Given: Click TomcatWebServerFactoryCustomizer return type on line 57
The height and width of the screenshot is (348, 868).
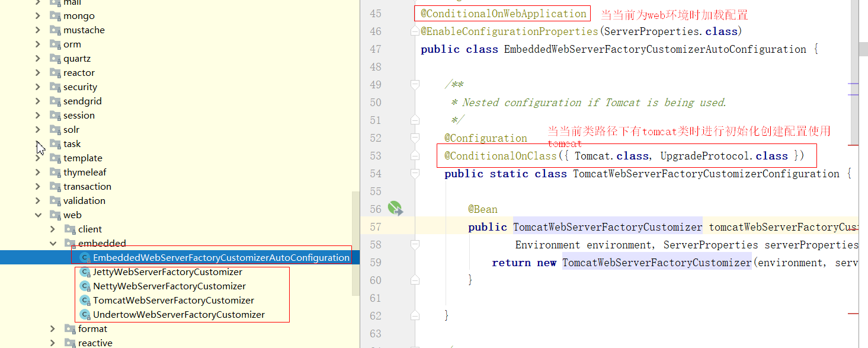Looking at the screenshot, I should click(x=607, y=227).
